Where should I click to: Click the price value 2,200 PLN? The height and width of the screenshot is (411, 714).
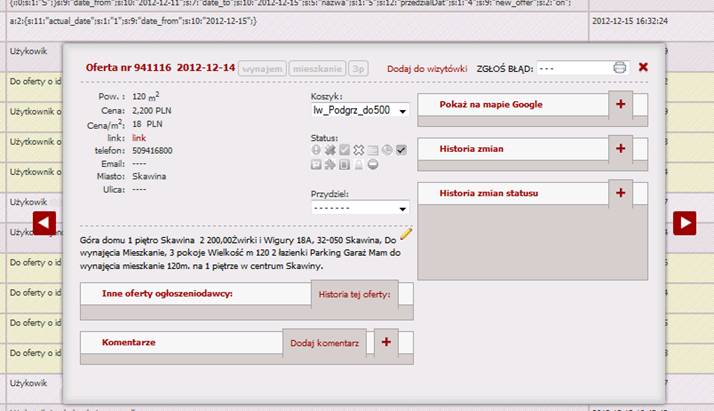(152, 111)
